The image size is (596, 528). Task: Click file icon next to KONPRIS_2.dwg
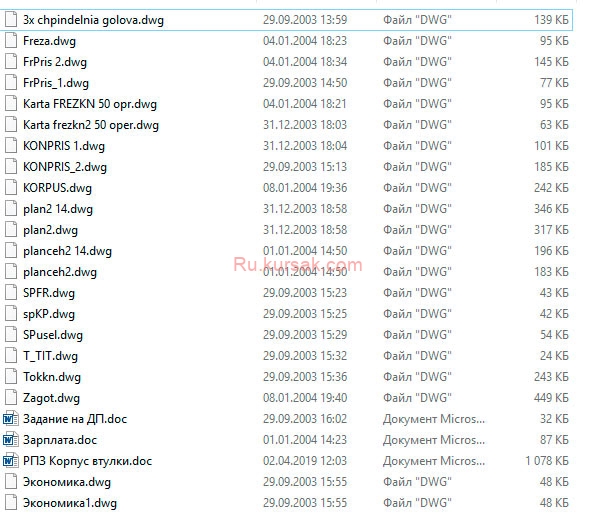(11, 166)
